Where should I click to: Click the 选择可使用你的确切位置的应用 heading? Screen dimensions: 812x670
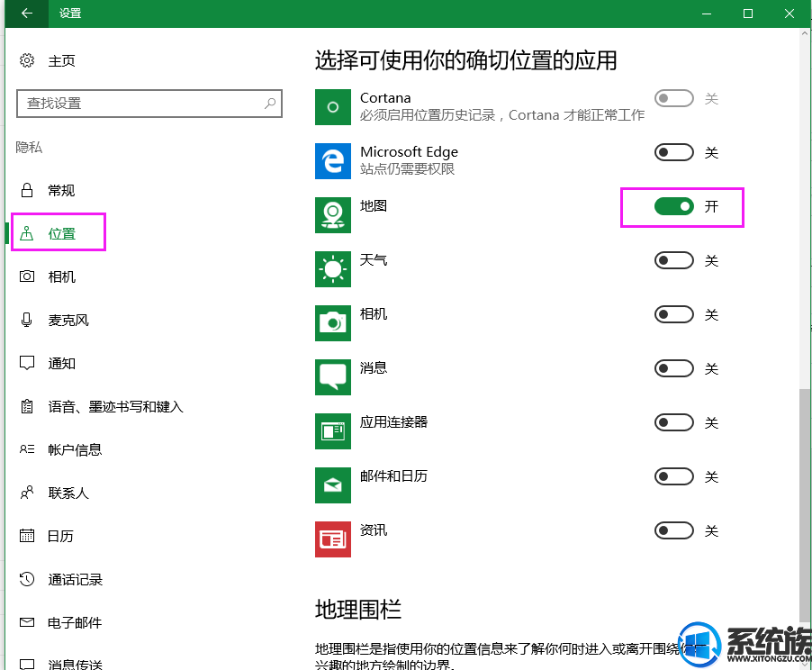tap(465, 60)
